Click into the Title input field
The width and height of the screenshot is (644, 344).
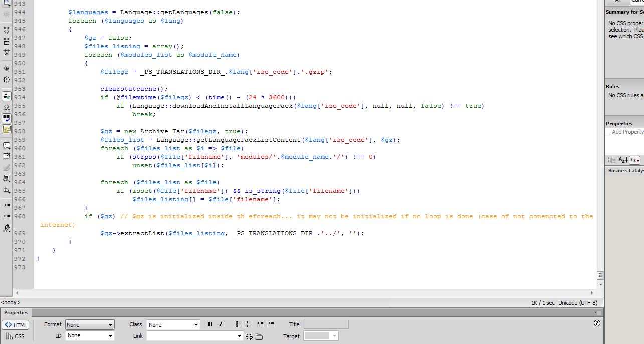click(326, 324)
